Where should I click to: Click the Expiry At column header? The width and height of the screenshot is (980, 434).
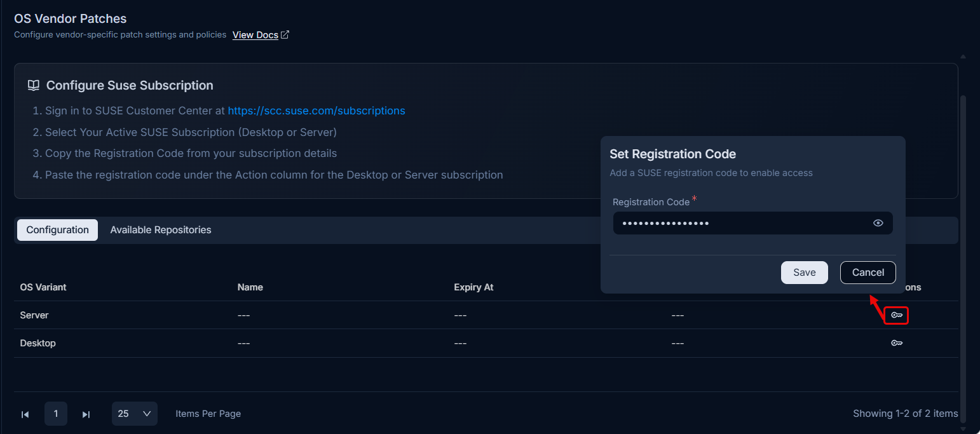[x=473, y=287]
